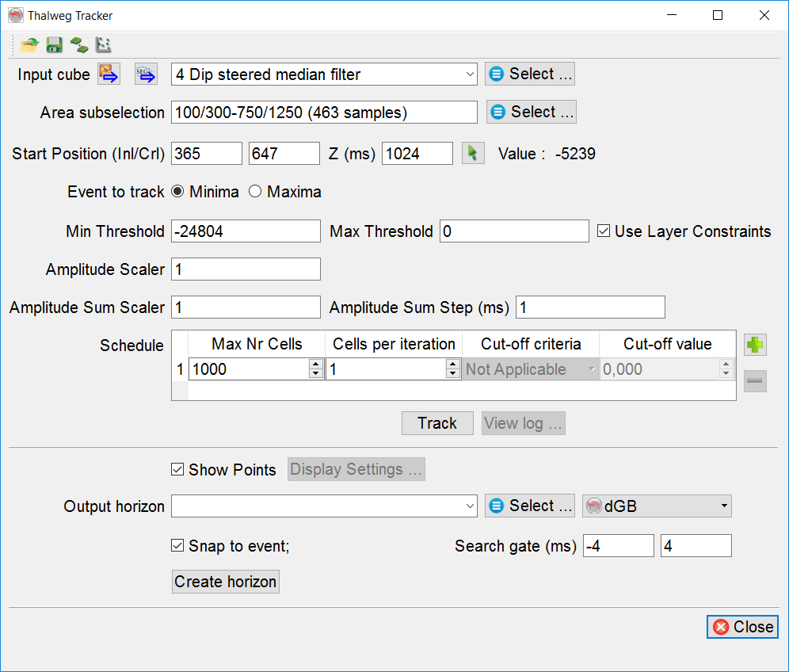
Task: Import attribute cube icon beside Input cube
Action: tap(109, 74)
